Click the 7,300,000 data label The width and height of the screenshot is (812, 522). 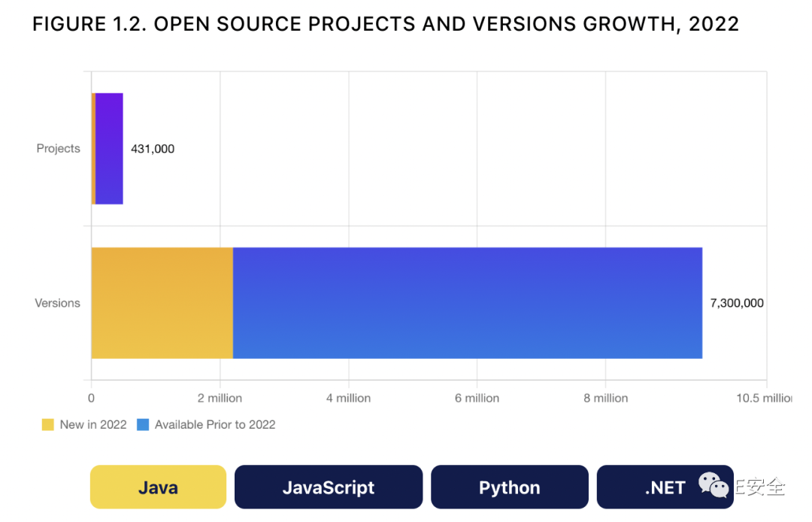(737, 304)
